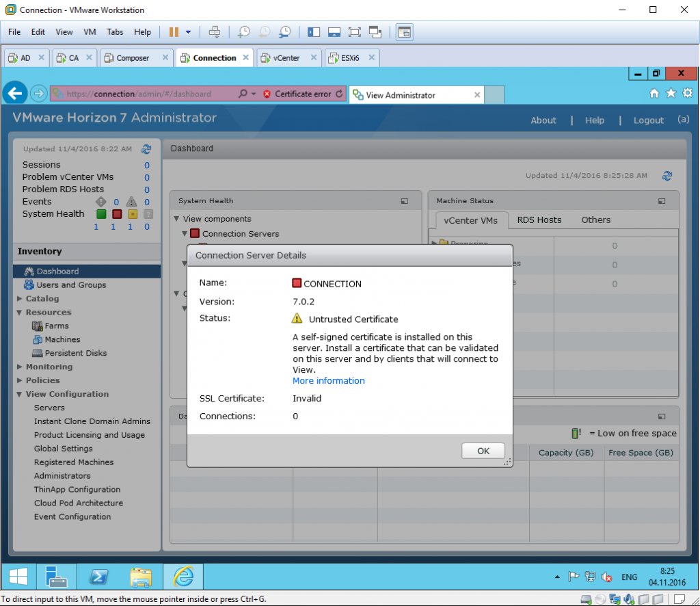This screenshot has height=606, width=700.
Task: Maximize the Machine Status panel icon
Action: pyautogui.click(x=662, y=201)
